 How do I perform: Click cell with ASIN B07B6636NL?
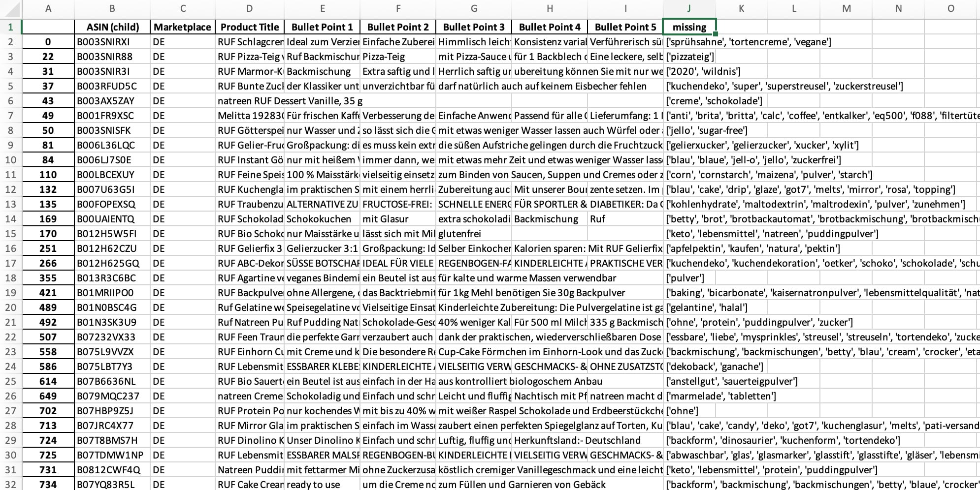click(x=112, y=381)
